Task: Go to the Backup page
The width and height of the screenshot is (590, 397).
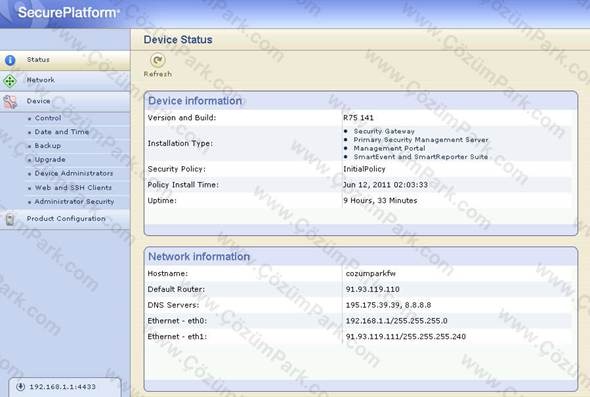Action: tap(47, 146)
